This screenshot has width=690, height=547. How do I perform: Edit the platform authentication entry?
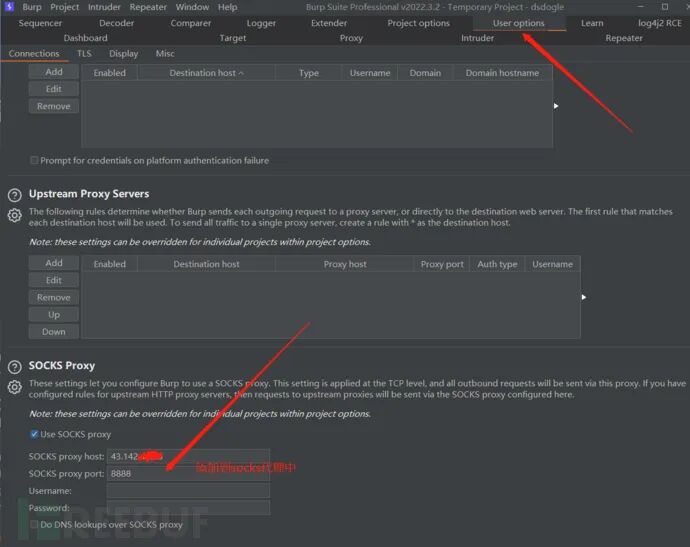pos(54,89)
